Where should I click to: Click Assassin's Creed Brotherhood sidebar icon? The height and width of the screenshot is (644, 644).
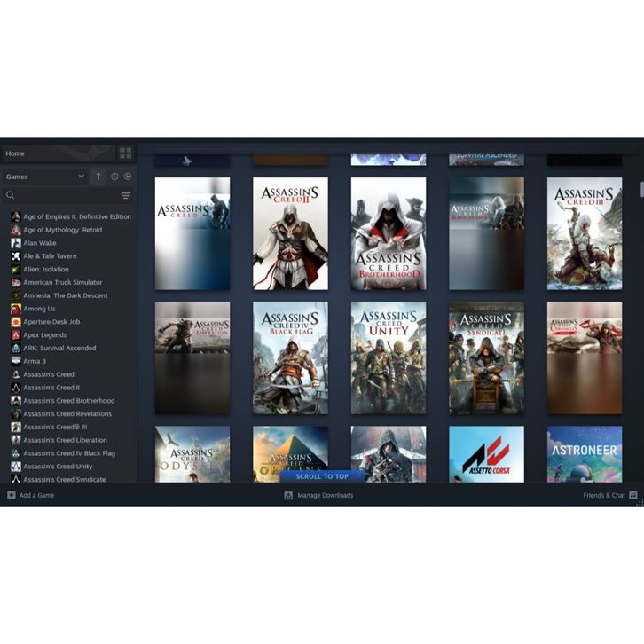pos(16,400)
